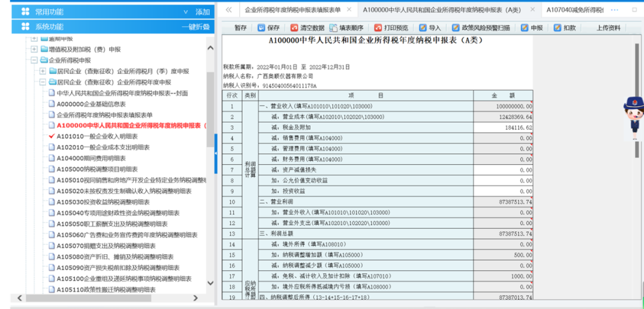
Task: Click the 填表顺序 document icon
Action: (333, 28)
